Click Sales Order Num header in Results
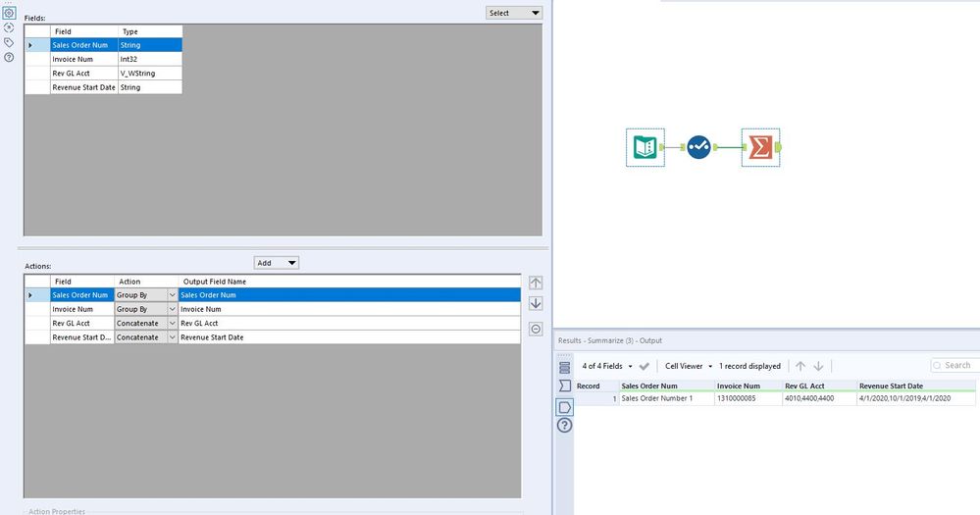Screen dimensions: 980x515 (x=666, y=386)
